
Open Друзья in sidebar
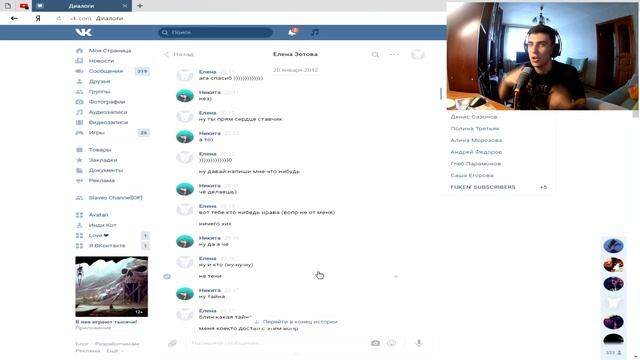(x=99, y=81)
